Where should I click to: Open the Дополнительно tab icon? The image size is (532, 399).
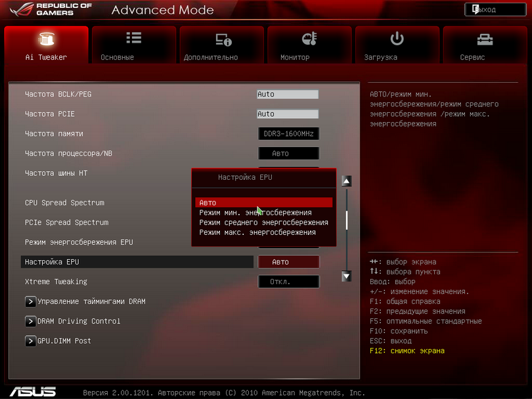[x=223, y=40]
